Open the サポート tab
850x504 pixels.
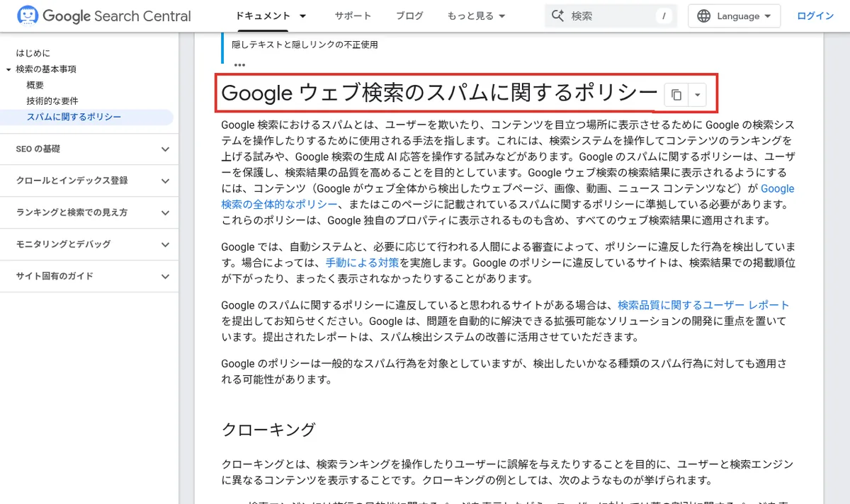352,16
